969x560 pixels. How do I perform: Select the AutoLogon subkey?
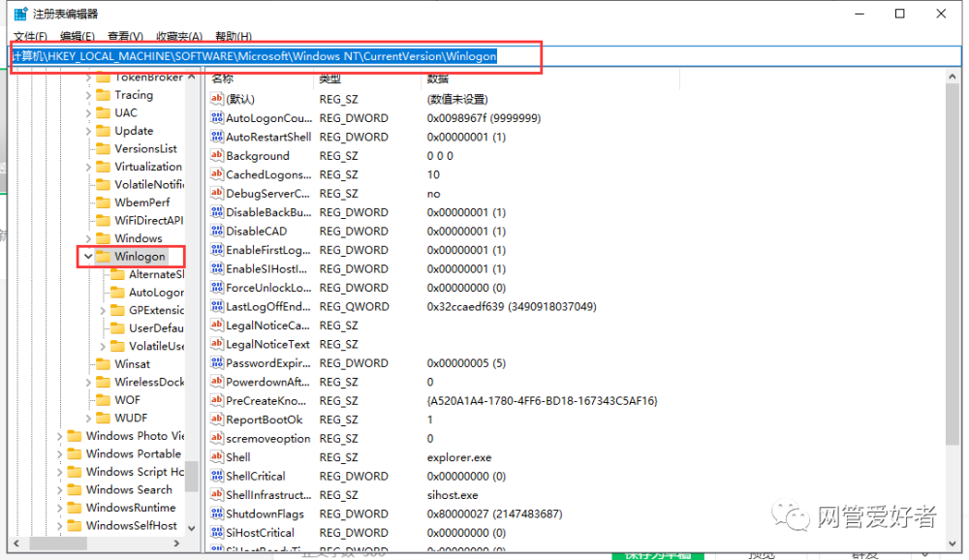coord(156,293)
